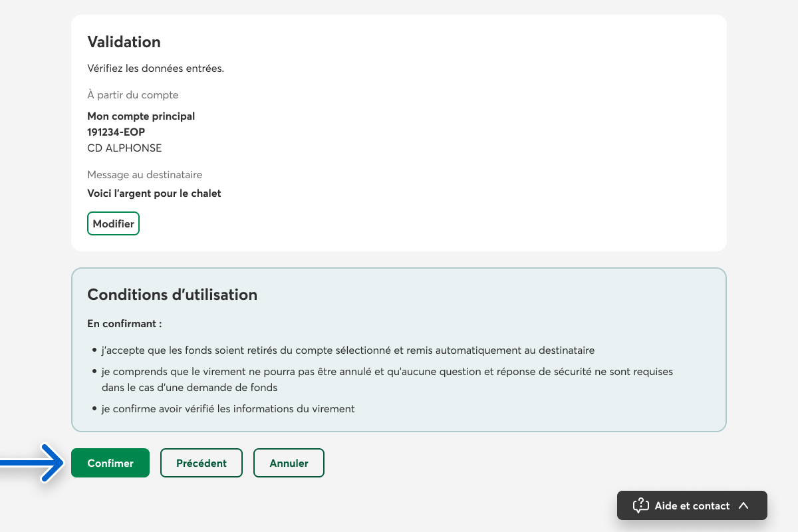Cancel the transfer with Annuler

(x=289, y=463)
